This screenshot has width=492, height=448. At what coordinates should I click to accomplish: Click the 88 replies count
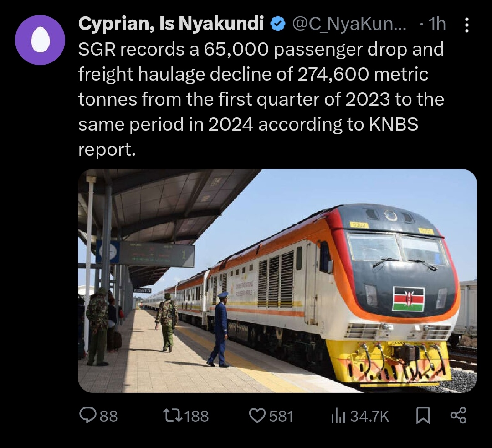pos(108,416)
